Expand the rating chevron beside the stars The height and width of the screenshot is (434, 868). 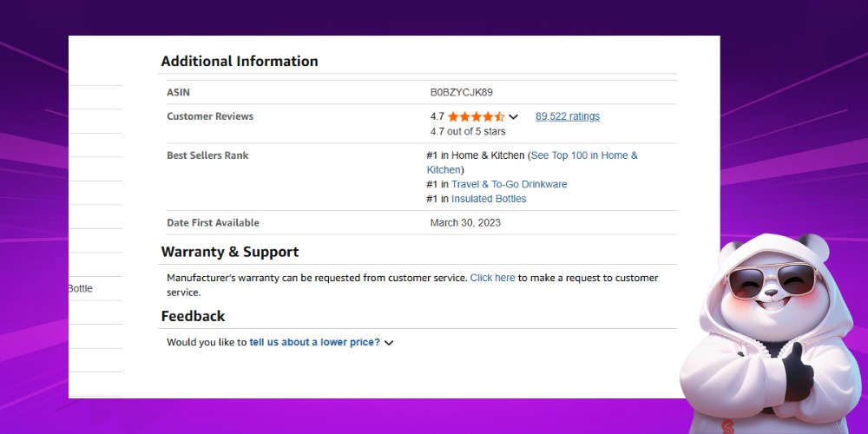(513, 117)
